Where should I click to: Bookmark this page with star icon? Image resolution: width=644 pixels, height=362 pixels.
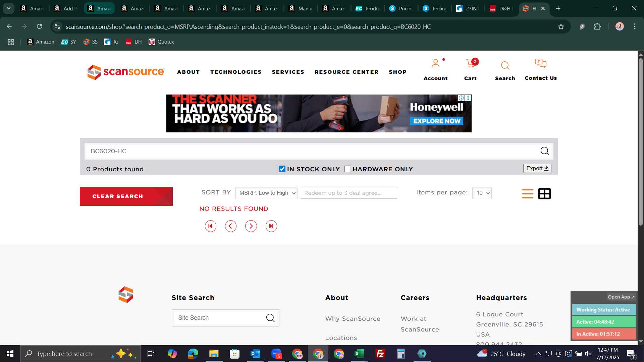pos(561,26)
